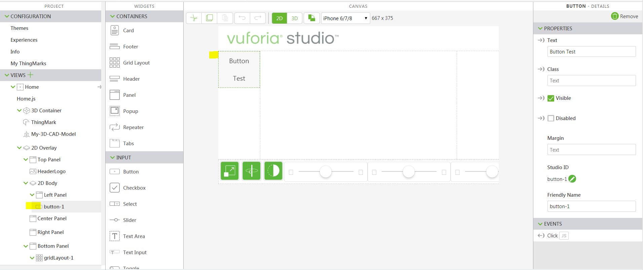Choose the Slider input widget
Viewport: 644px width, 270px height.
coord(123,220)
